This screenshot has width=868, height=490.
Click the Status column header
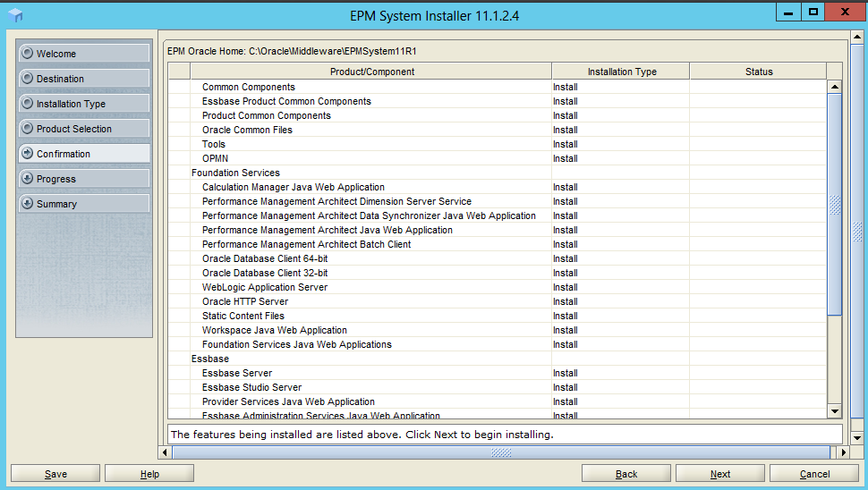[759, 72]
